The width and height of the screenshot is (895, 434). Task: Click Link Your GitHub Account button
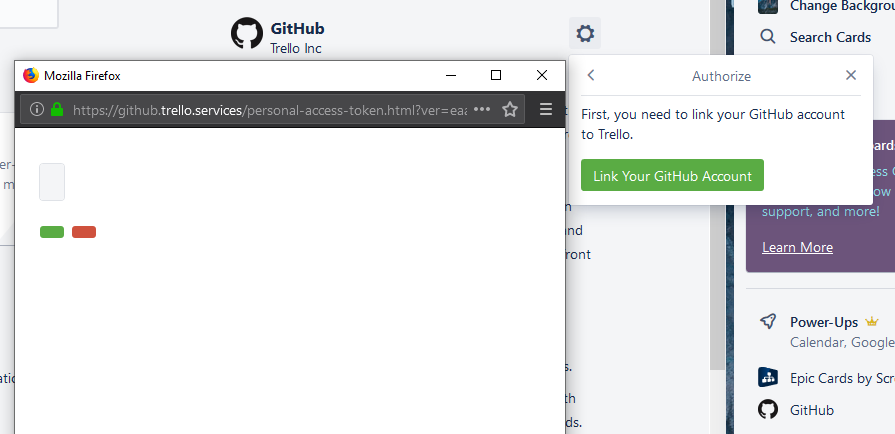(x=672, y=175)
